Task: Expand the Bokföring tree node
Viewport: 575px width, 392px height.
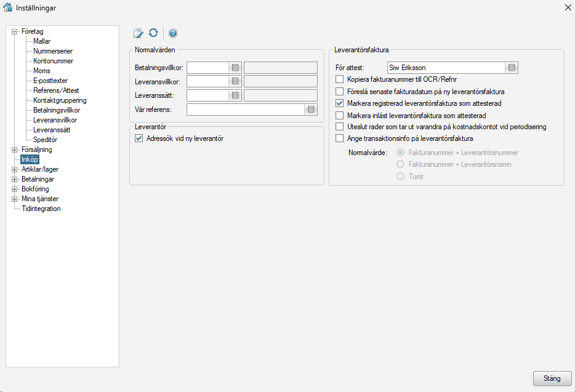Action: (x=15, y=189)
